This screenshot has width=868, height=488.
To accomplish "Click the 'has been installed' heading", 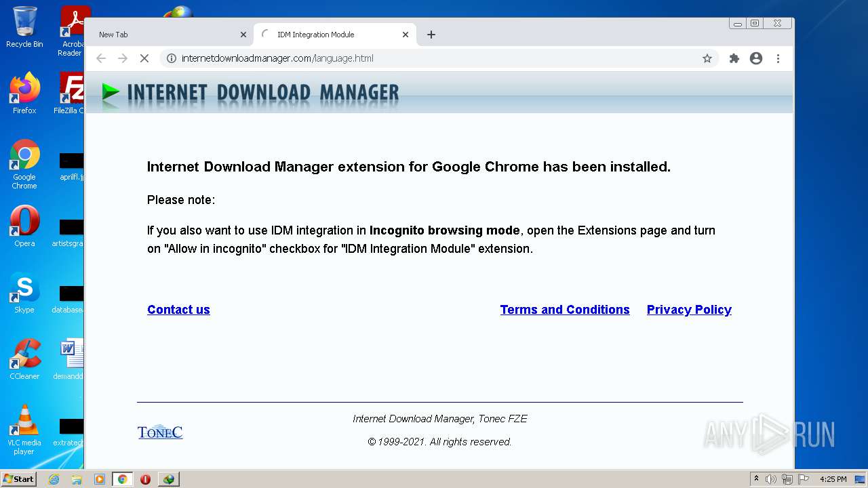I will 409,167.
